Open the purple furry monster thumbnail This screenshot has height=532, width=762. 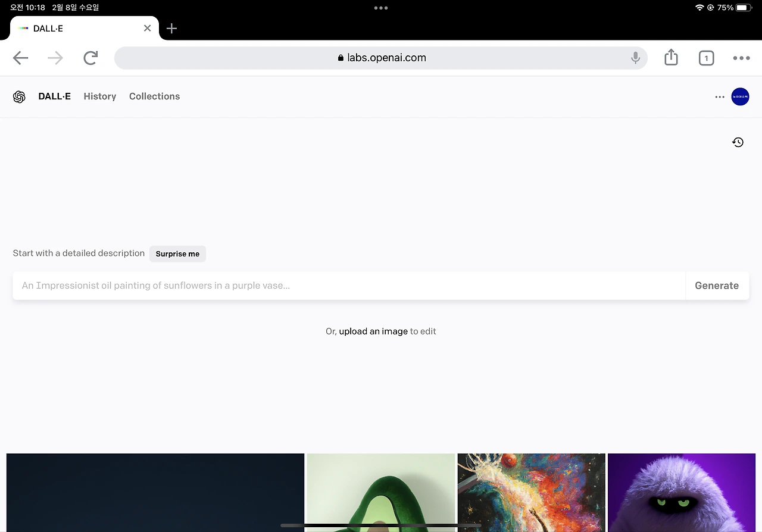[x=682, y=493]
